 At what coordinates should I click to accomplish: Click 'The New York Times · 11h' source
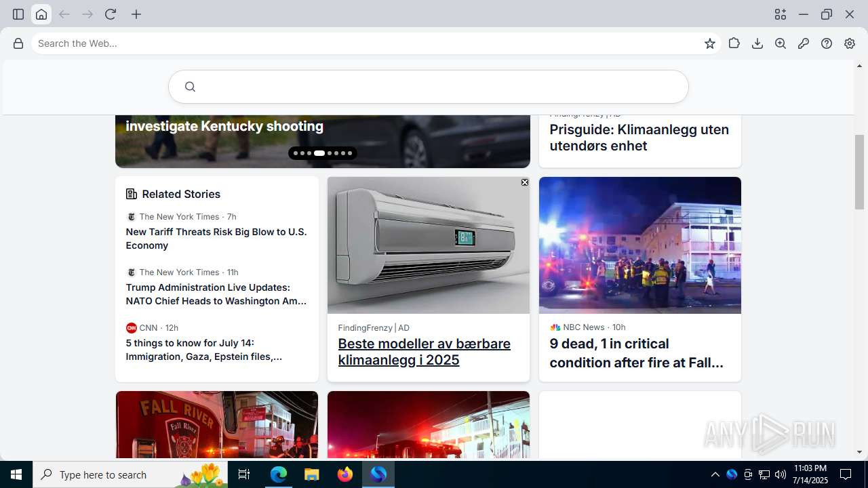pos(189,272)
